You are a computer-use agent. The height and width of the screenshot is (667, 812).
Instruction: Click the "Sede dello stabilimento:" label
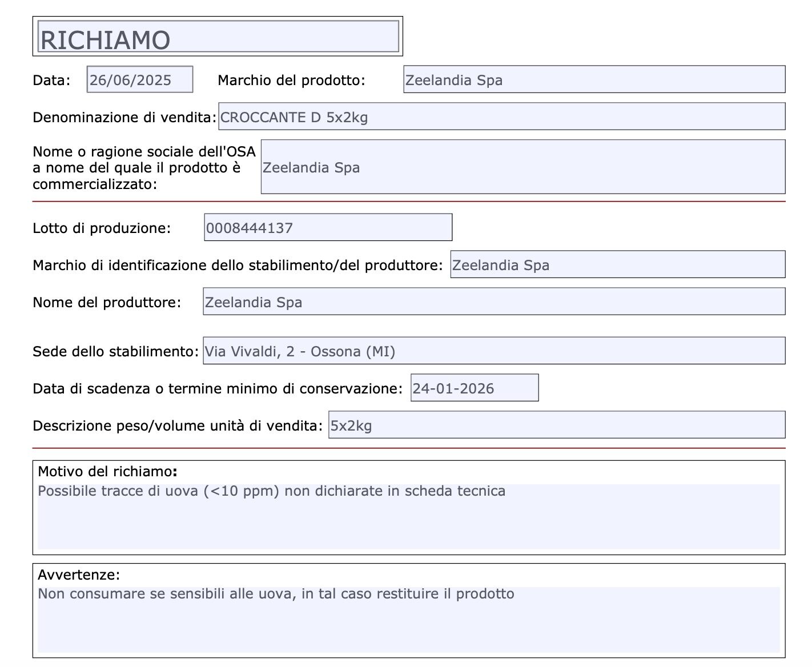[x=115, y=351]
